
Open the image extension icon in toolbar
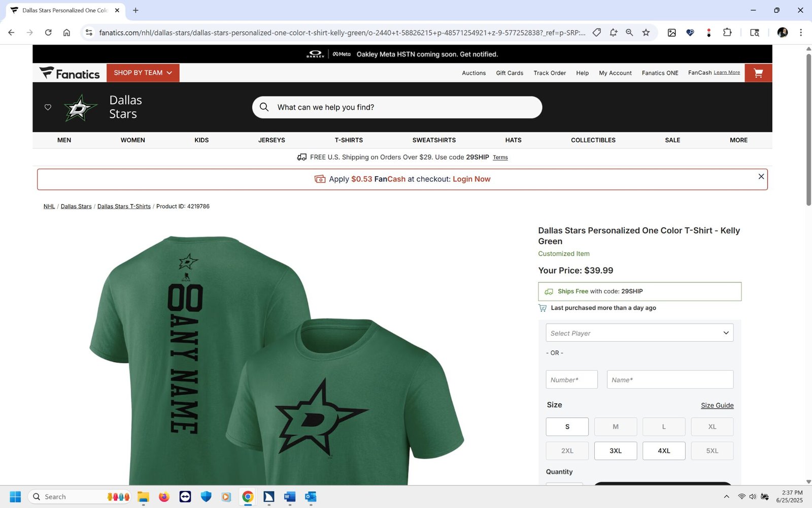pyautogui.click(x=671, y=33)
